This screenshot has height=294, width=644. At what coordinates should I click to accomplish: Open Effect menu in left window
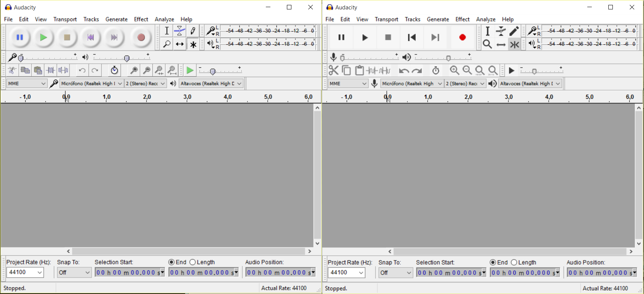(141, 19)
